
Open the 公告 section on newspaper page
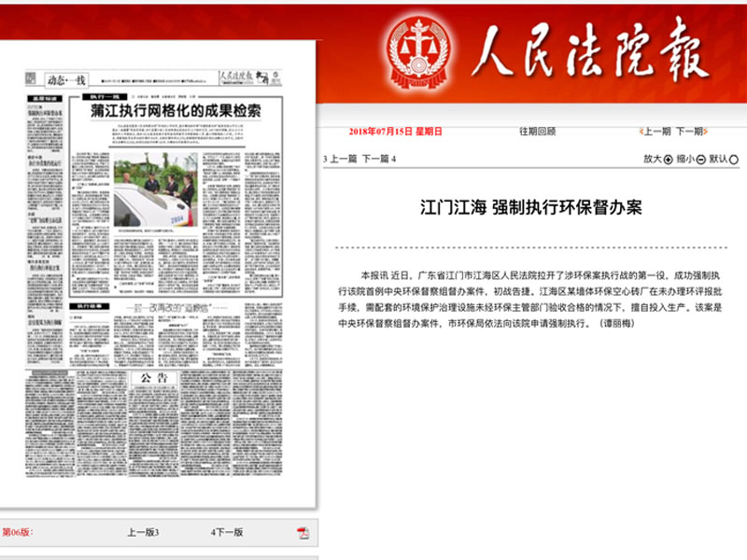pyautogui.click(x=154, y=379)
